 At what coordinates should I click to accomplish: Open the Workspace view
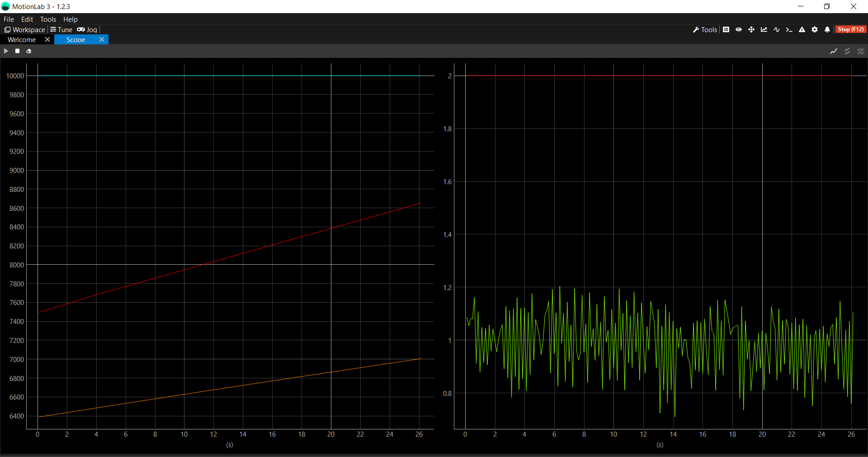click(25, 29)
